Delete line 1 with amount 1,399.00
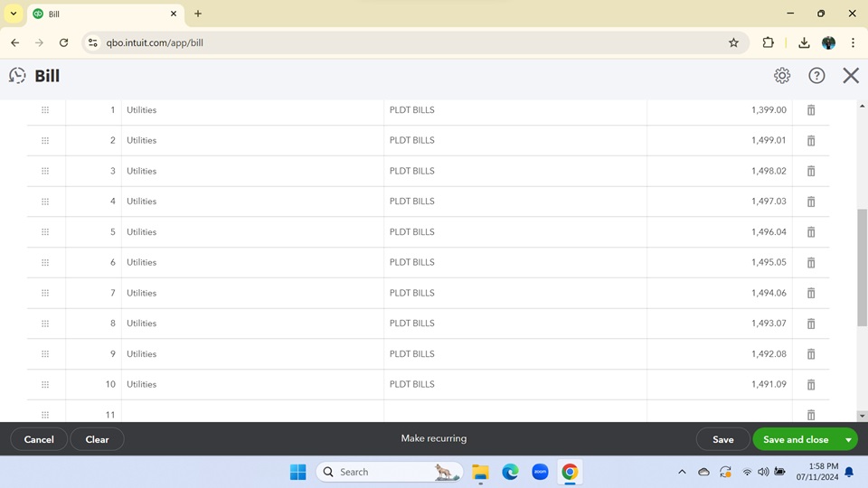Screen dimensions: 868x488 [x=811, y=110]
